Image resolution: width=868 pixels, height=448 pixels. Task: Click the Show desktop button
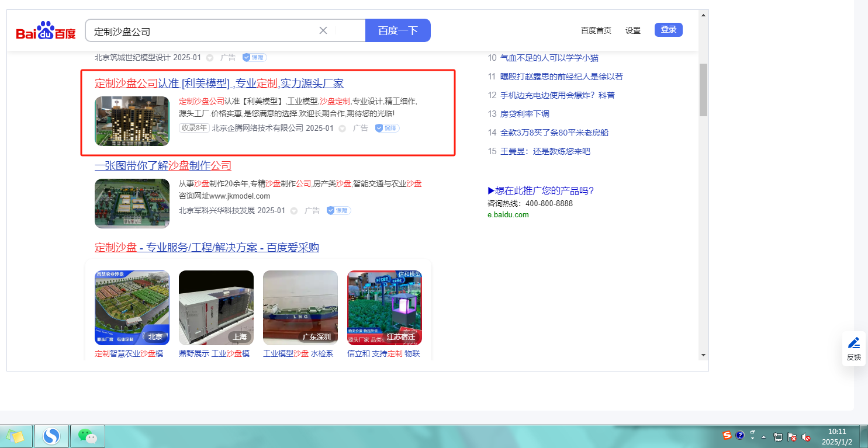coord(864,436)
